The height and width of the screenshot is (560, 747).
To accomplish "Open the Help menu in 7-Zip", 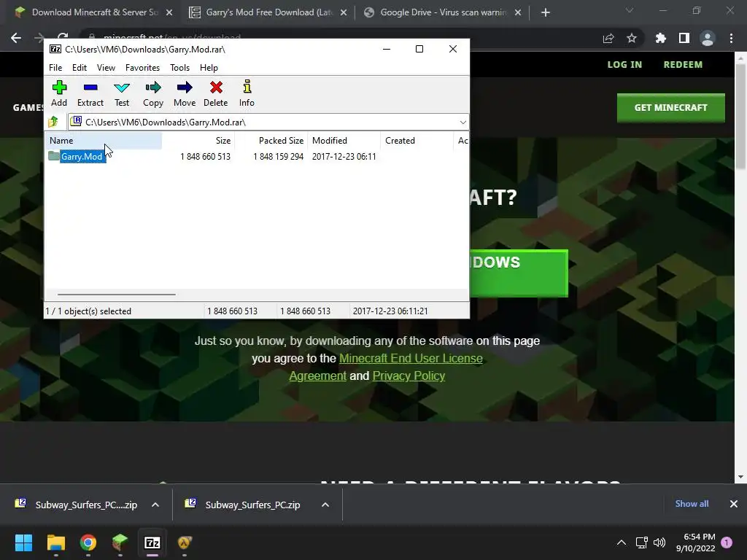I will (209, 68).
